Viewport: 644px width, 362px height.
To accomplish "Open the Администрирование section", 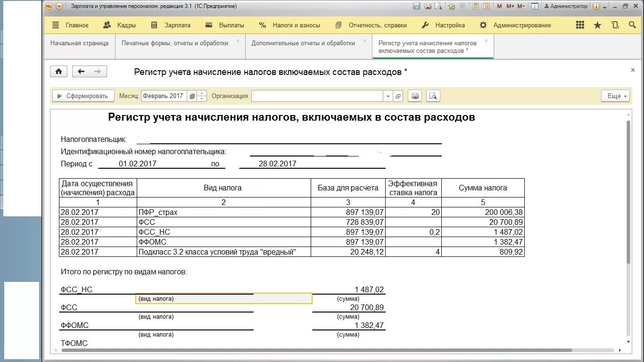I will (515, 25).
